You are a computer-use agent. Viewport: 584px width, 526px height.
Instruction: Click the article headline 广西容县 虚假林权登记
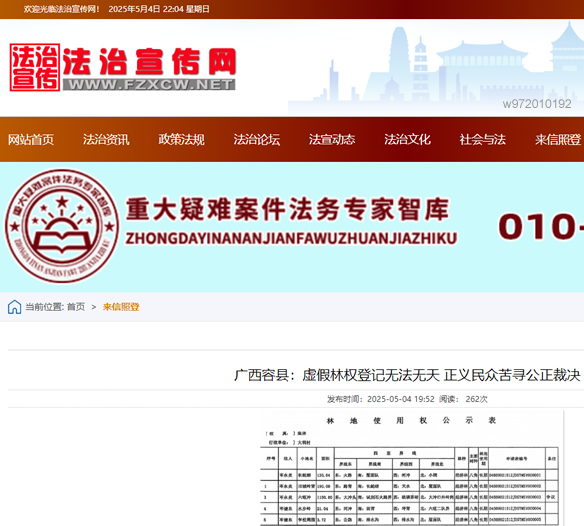tap(407, 375)
